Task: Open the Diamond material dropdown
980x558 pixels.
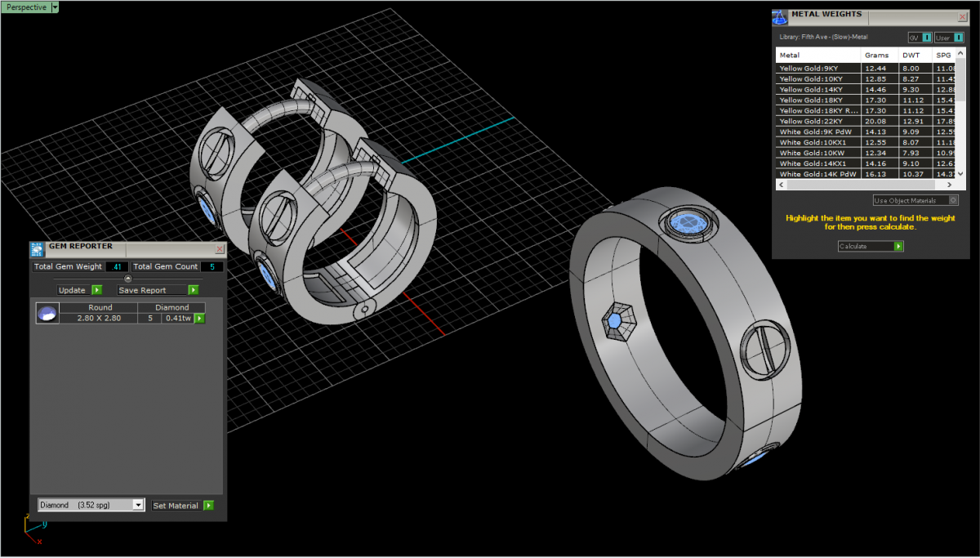Action: (138, 506)
